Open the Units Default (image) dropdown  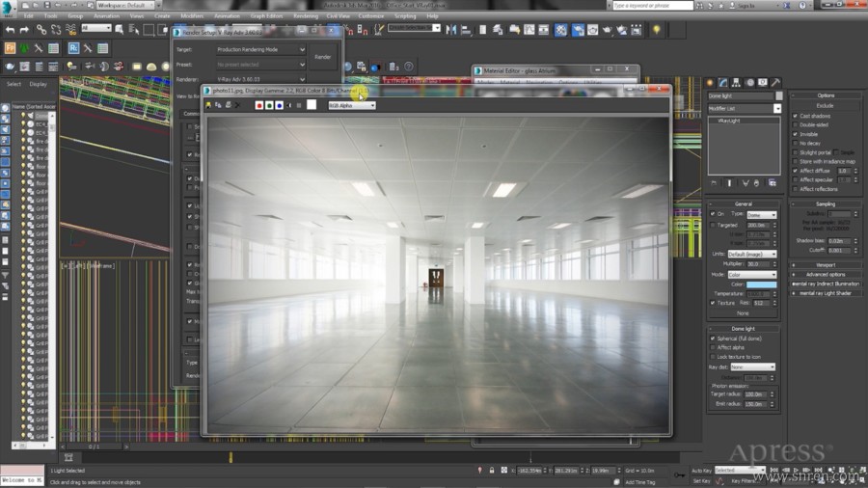751,254
